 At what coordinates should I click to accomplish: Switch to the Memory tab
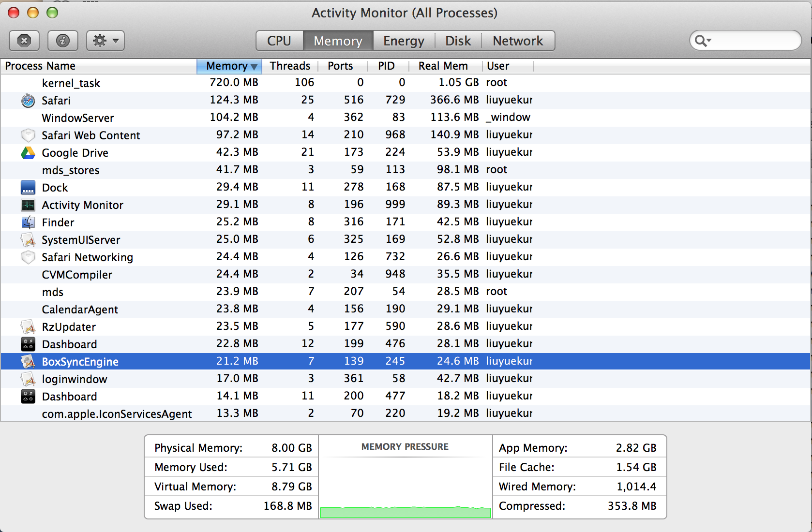point(338,41)
